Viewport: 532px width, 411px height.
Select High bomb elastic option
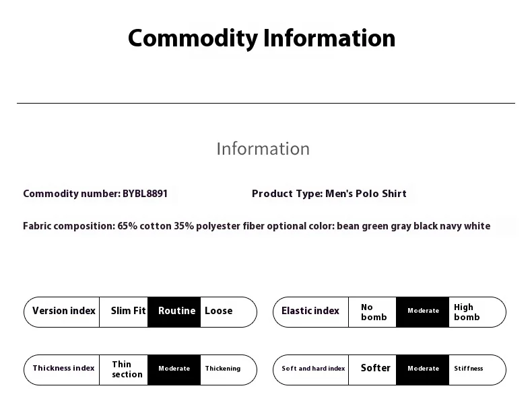pos(467,312)
